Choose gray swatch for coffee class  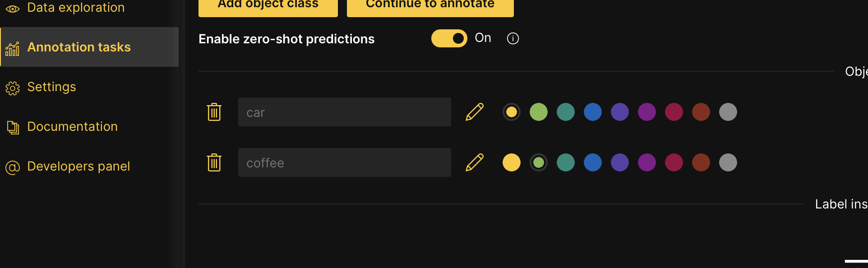pos(728,162)
